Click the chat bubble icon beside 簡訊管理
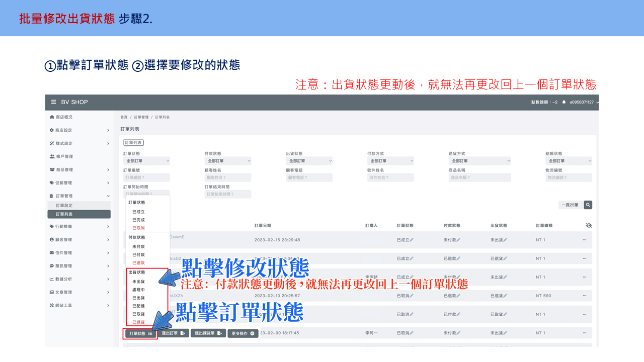Viewport: 644px width, 362px height. click(52, 266)
